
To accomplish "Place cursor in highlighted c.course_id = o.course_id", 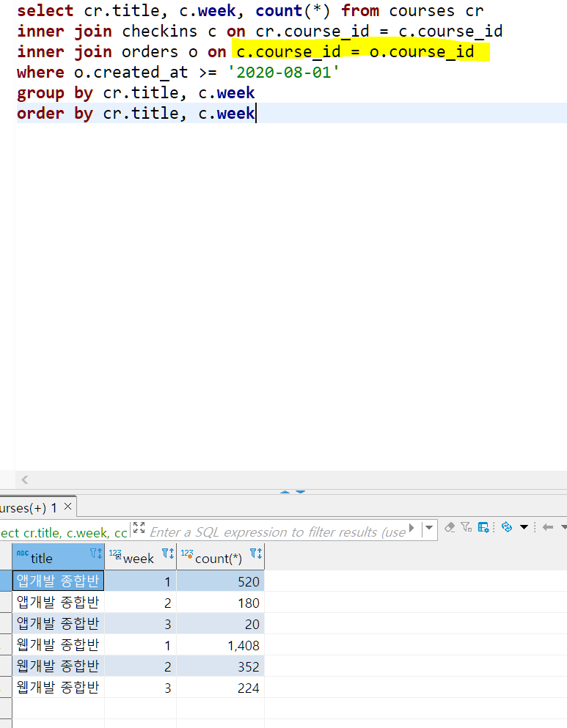I will click(x=355, y=51).
